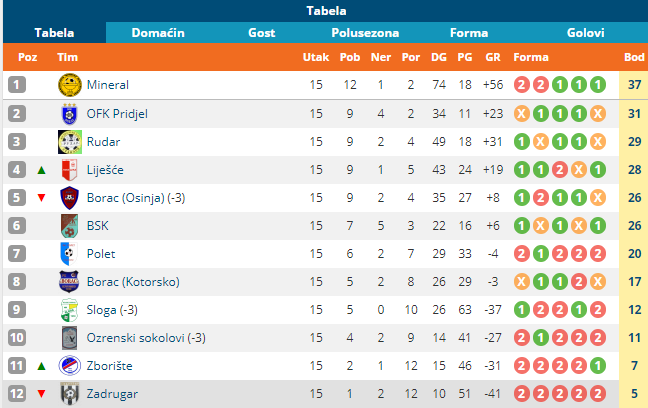This screenshot has height=408, width=648.
Task: Click the OFK Pridjel club badge
Action: coord(69,114)
